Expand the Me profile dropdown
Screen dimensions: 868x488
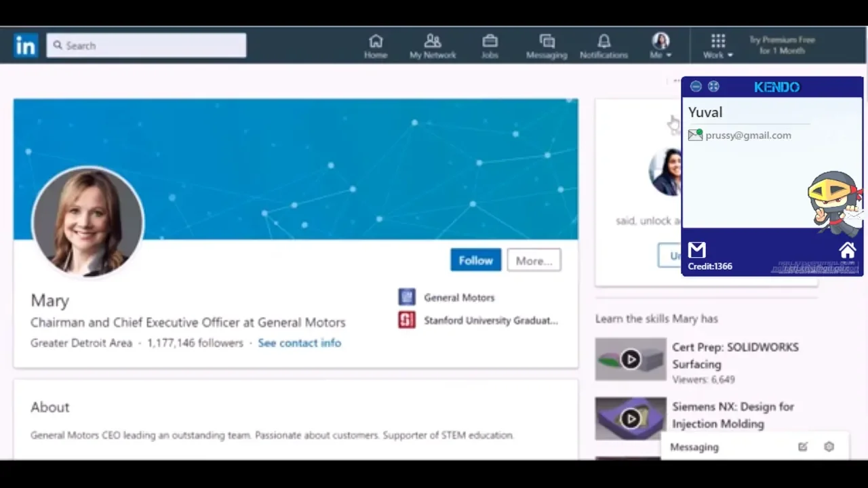[x=660, y=46]
